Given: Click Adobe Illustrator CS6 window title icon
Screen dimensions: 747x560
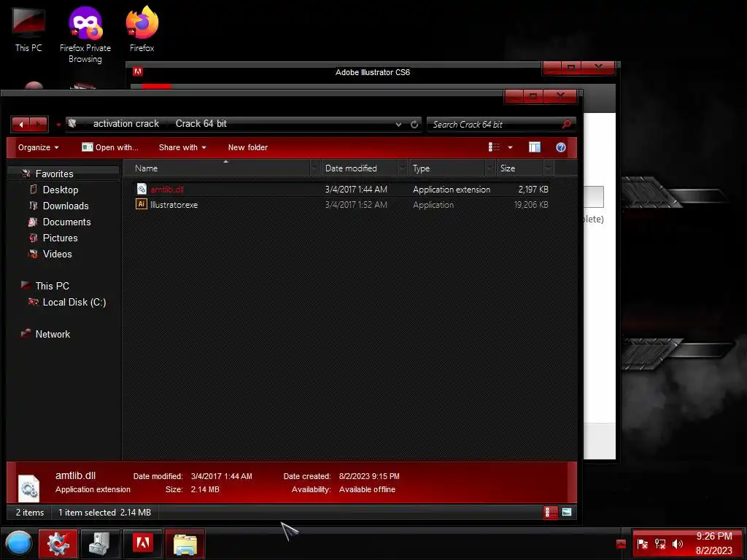Looking at the screenshot, I should (x=138, y=71).
